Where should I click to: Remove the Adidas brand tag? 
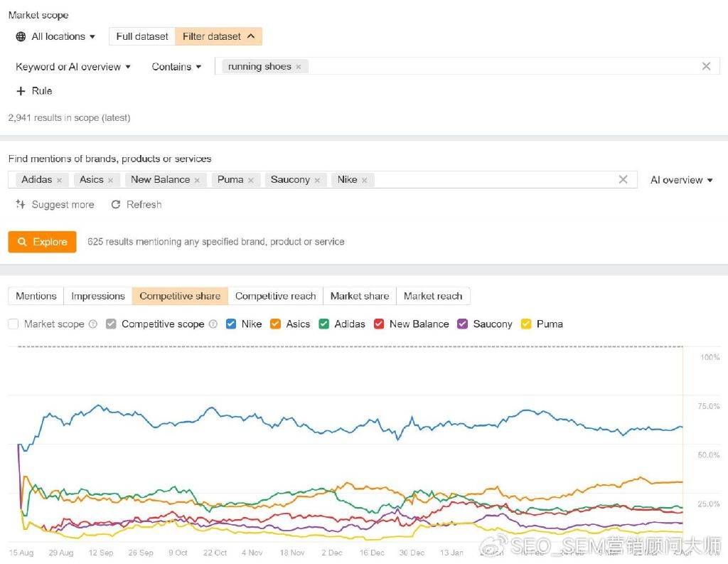pos(60,180)
